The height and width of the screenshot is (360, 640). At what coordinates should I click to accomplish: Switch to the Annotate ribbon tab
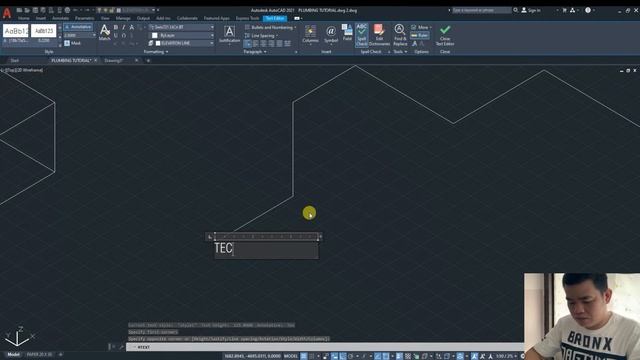[x=60, y=18]
